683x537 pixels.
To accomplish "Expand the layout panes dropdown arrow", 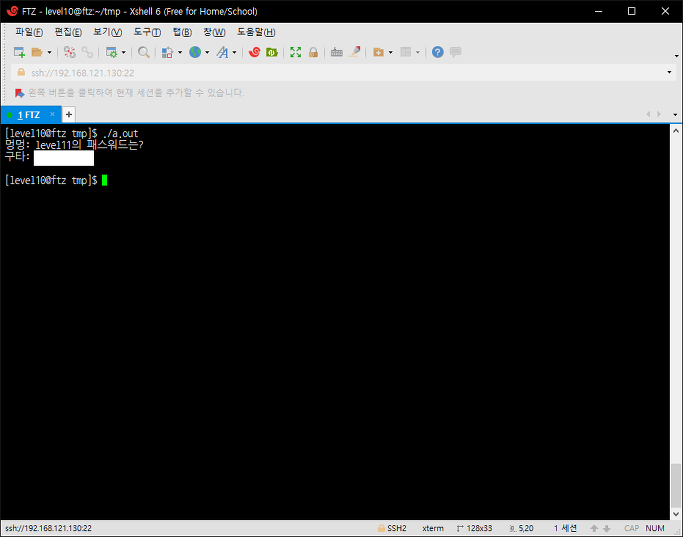I will tap(418, 53).
